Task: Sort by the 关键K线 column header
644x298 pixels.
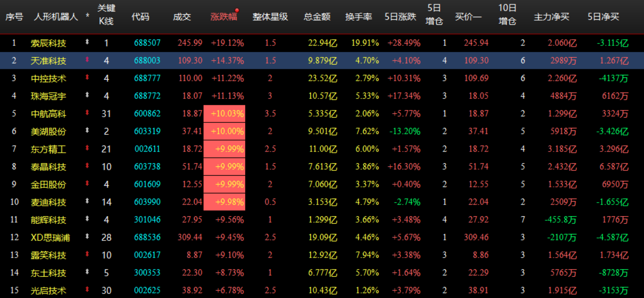Action: 106,15
